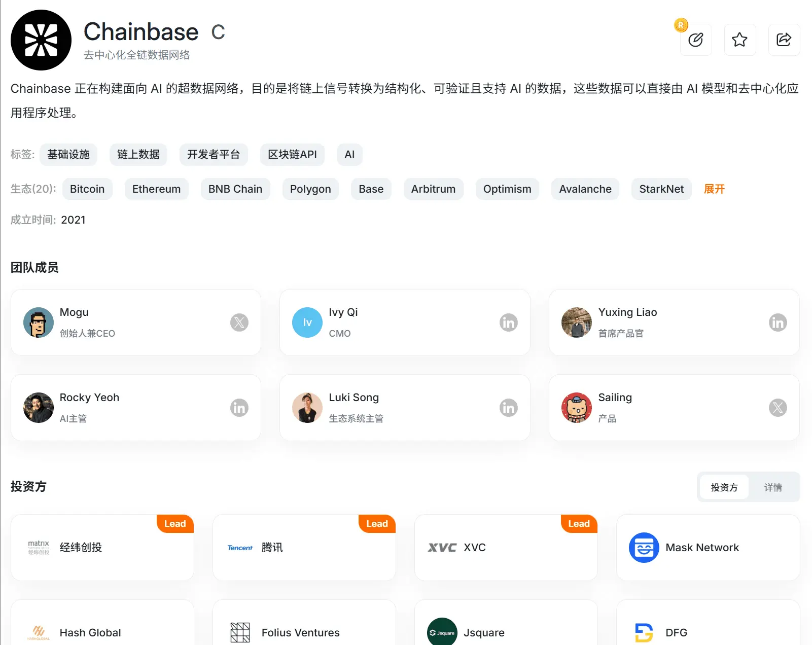
Task: Select the 开发者平台 tag
Action: (214, 155)
